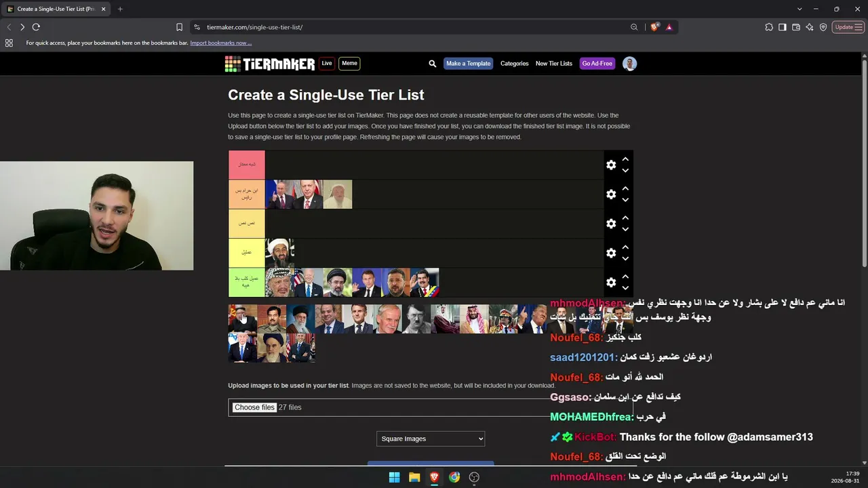View site information for tiermaker.com

pyautogui.click(x=197, y=27)
